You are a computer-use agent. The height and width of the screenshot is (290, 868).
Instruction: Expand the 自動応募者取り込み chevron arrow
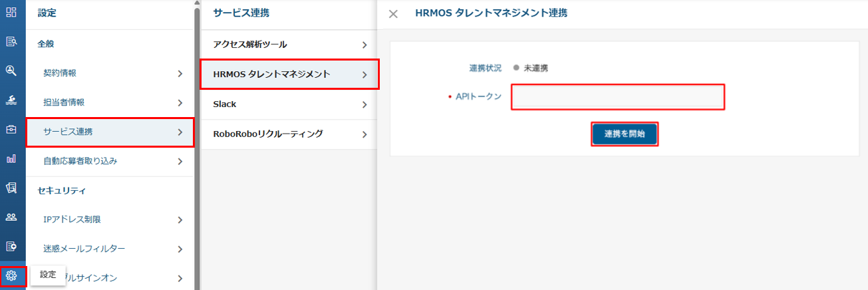[x=180, y=161]
